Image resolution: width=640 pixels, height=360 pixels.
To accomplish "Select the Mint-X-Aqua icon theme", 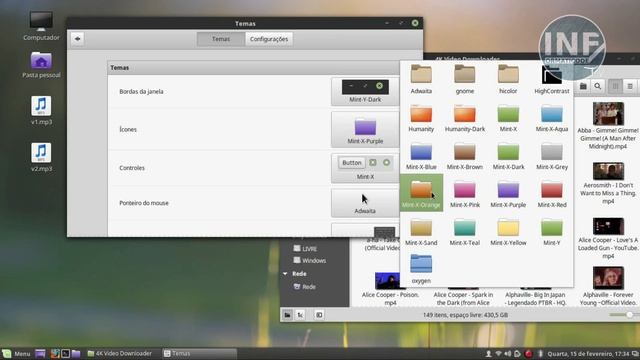I will pos(552,118).
